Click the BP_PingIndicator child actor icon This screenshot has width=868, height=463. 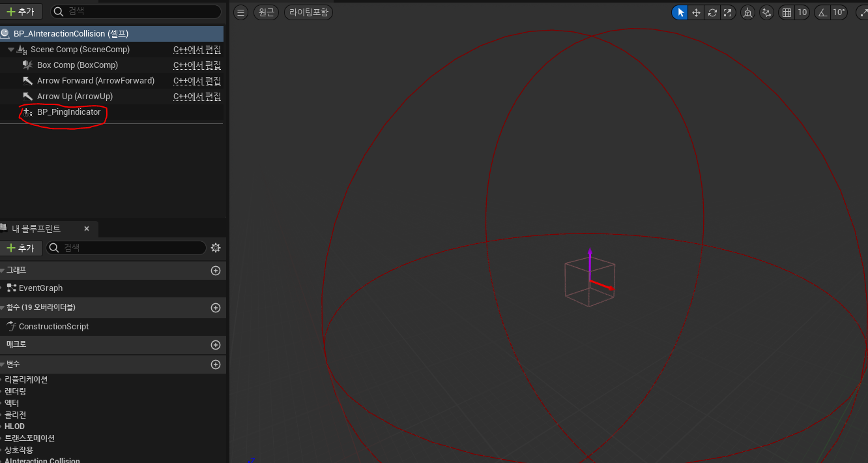click(x=27, y=112)
